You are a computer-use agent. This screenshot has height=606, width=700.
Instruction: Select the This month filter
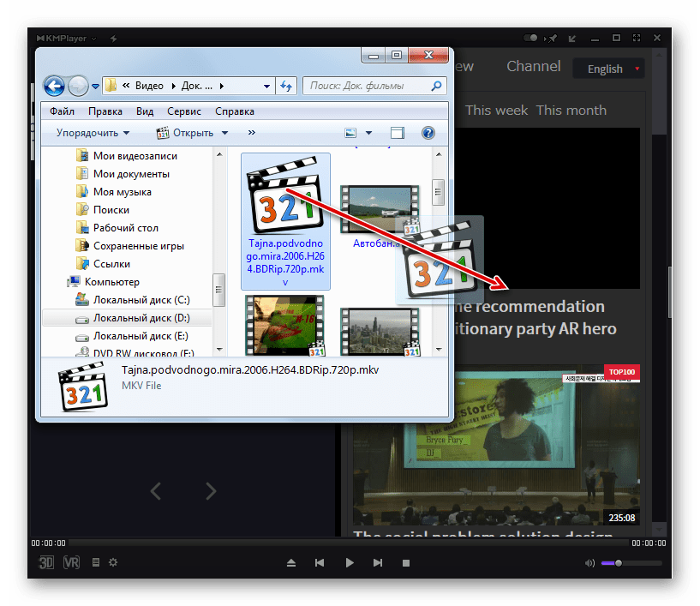pyautogui.click(x=571, y=110)
